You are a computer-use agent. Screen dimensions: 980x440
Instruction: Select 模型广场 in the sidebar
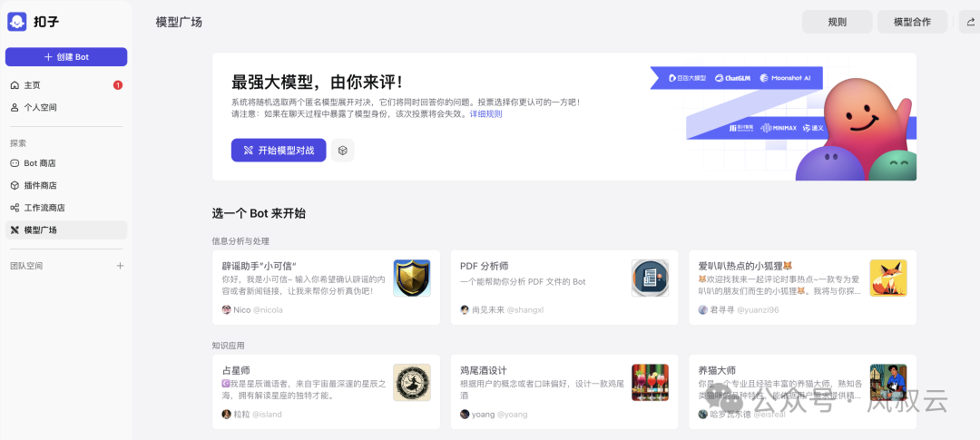coord(41,230)
